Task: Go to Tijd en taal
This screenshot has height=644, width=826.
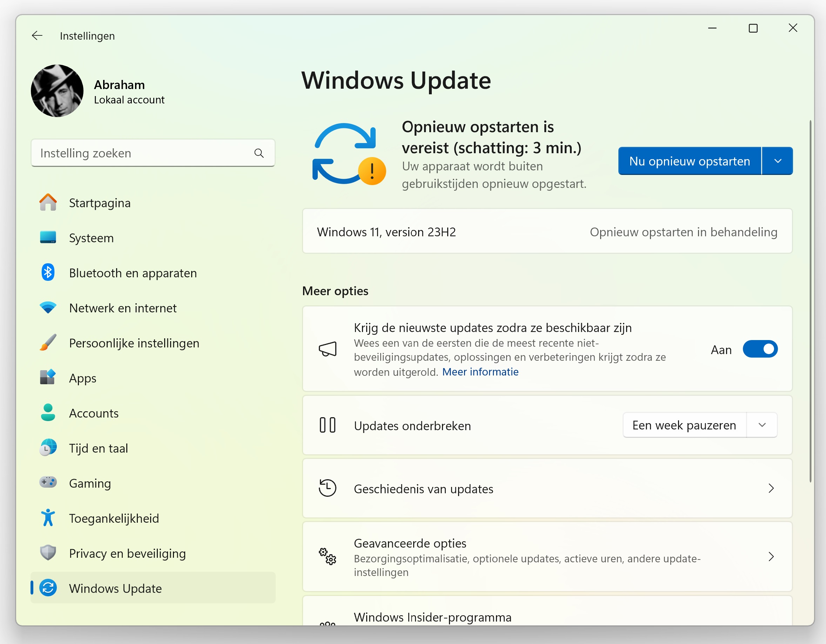Action: coord(153,448)
